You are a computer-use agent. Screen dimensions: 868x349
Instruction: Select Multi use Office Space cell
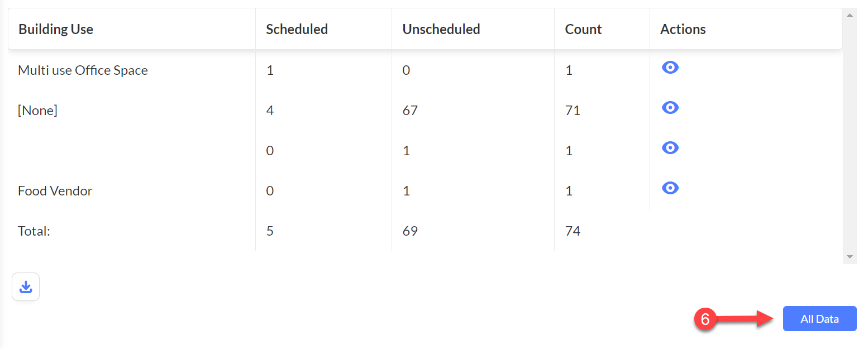click(x=83, y=70)
